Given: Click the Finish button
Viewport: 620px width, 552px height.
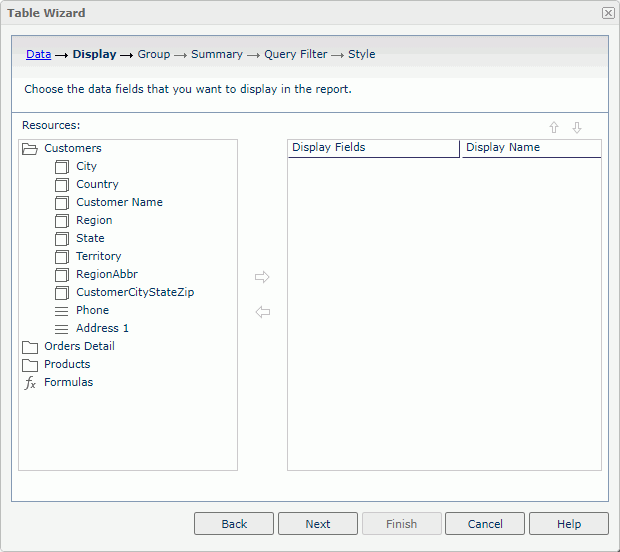Looking at the screenshot, I should tap(401, 524).
